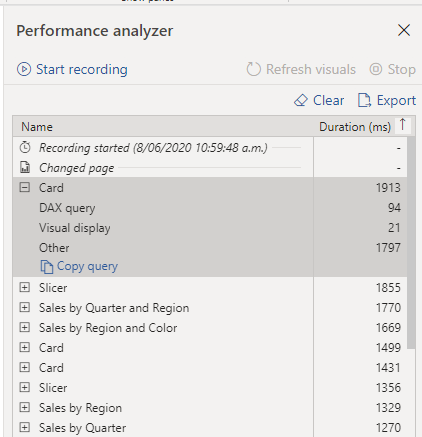422x437 pixels.
Task: Click the circular refresh icon
Action: 253,69
